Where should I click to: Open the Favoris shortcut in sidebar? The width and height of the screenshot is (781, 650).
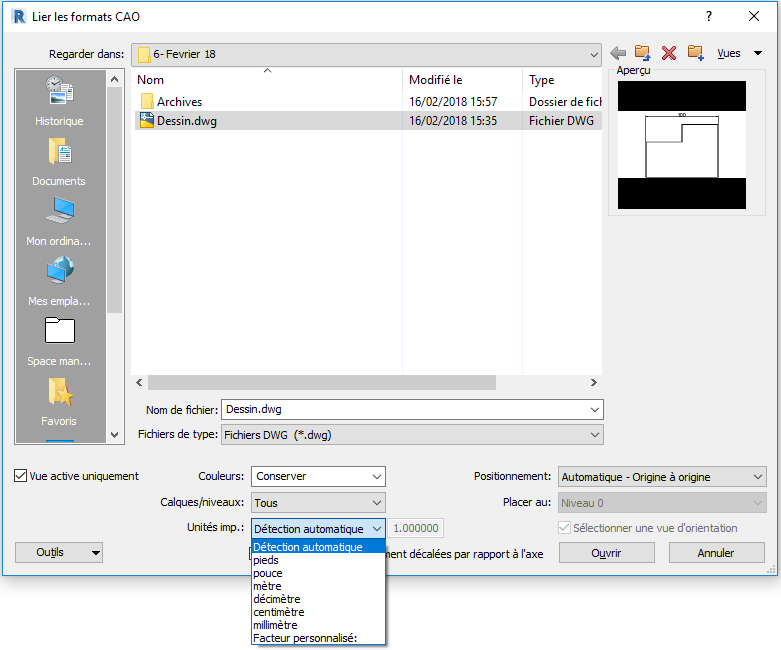click(59, 401)
